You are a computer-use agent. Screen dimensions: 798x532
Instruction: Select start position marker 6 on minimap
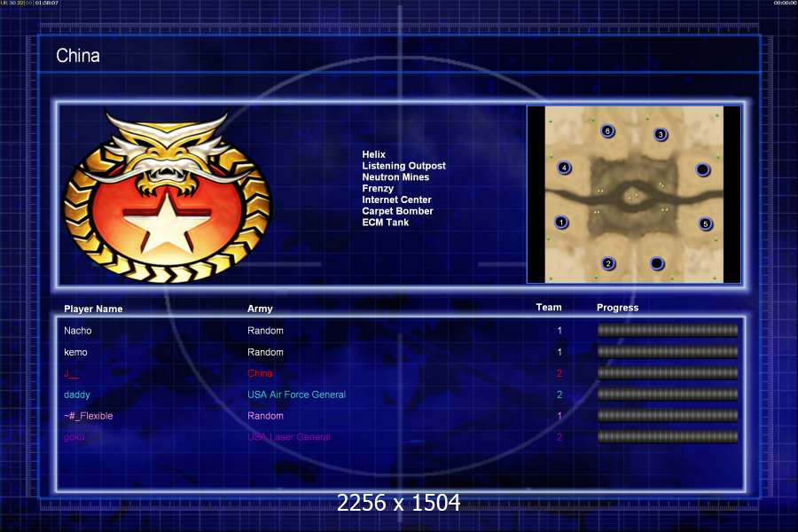(607, 131)
